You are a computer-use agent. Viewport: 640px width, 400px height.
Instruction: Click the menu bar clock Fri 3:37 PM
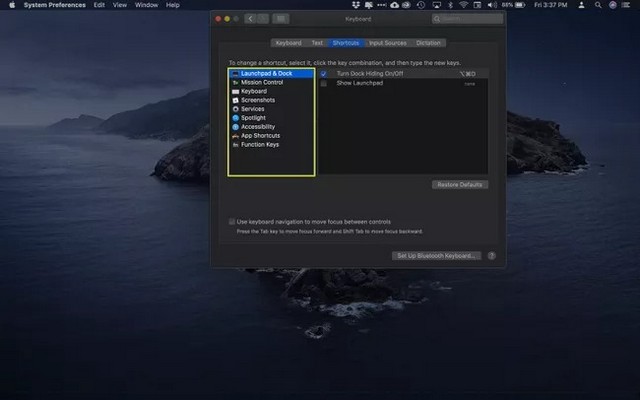click(x=551, y=5)
